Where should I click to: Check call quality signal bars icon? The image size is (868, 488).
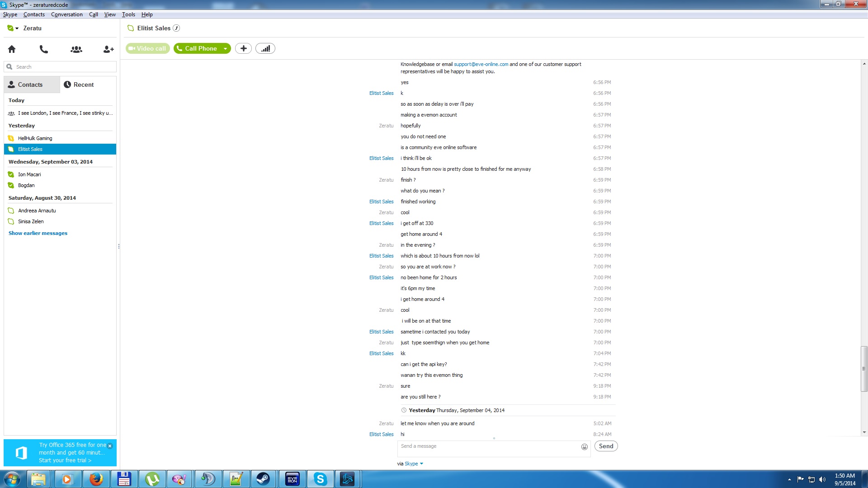coord(265,48)
